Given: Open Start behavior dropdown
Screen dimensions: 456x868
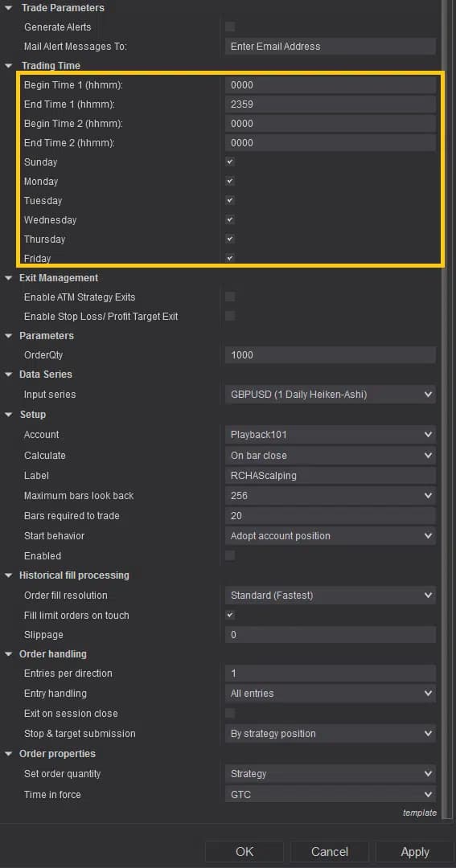Looking at the screenshot, I should point(331,536).
